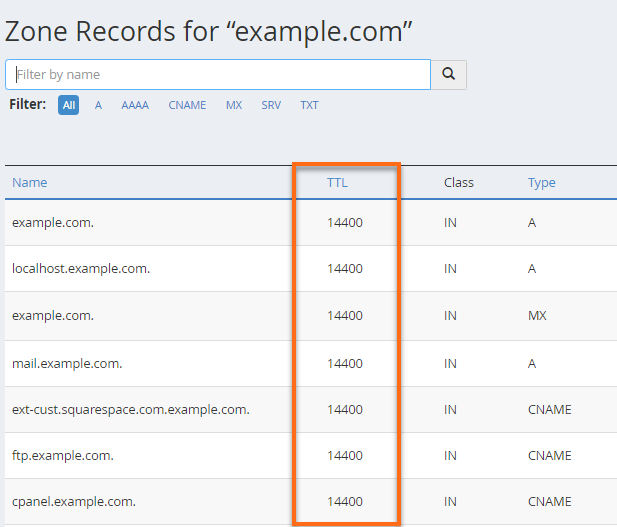Click the MX type cell for example.com.
The width and height of the screenshot is (617, 527).
pos(538,315)
